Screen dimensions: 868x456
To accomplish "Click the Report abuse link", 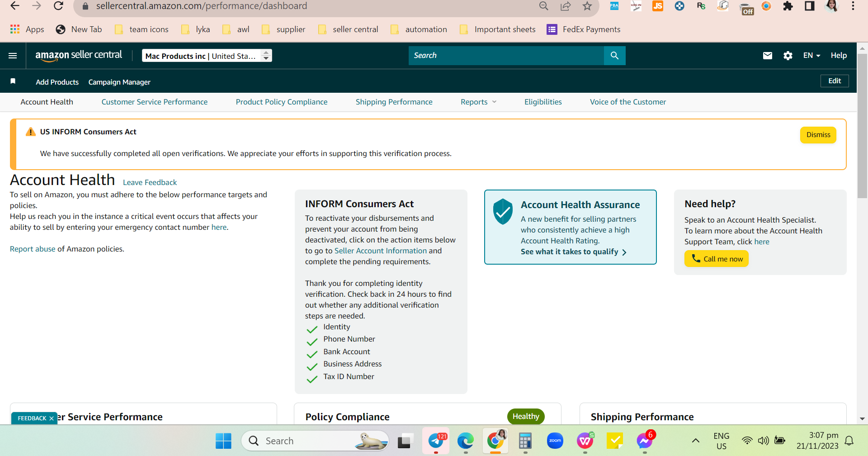I will click(33, 249).
